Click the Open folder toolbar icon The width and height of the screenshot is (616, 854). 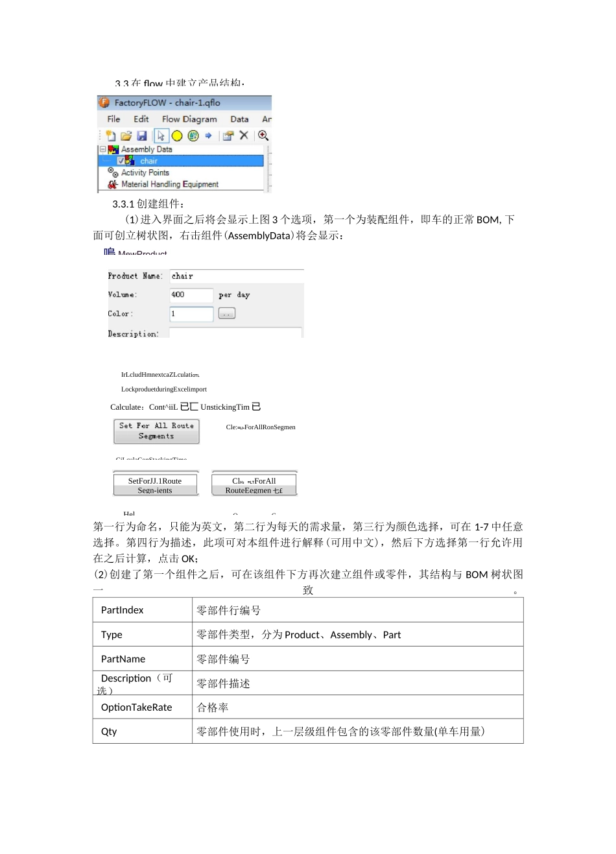pyautogui.click(x=126, y=136)
